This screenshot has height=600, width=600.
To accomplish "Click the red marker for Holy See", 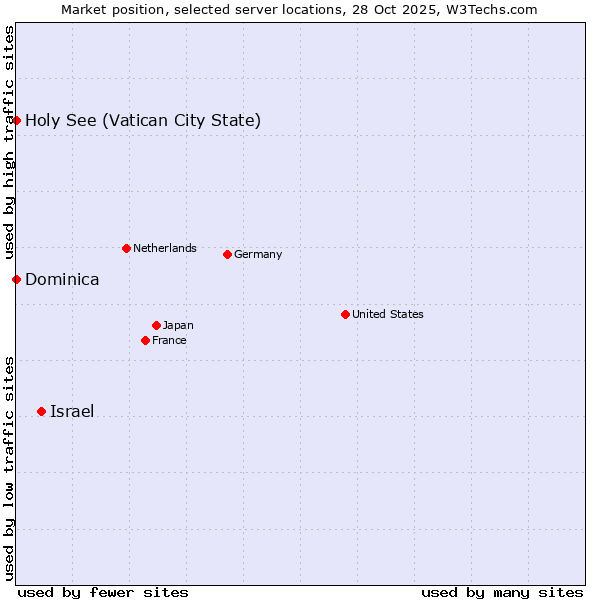I will (x=16, y=121).
